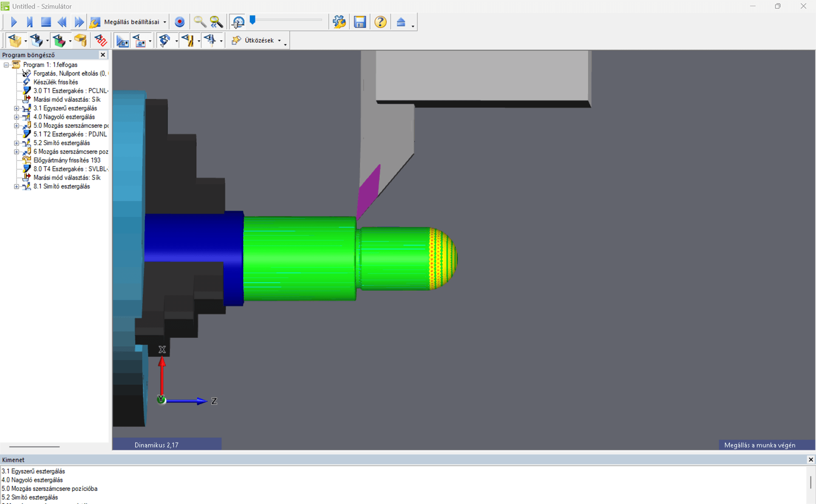Toggle the red toolpath display icon

(101, 40)
